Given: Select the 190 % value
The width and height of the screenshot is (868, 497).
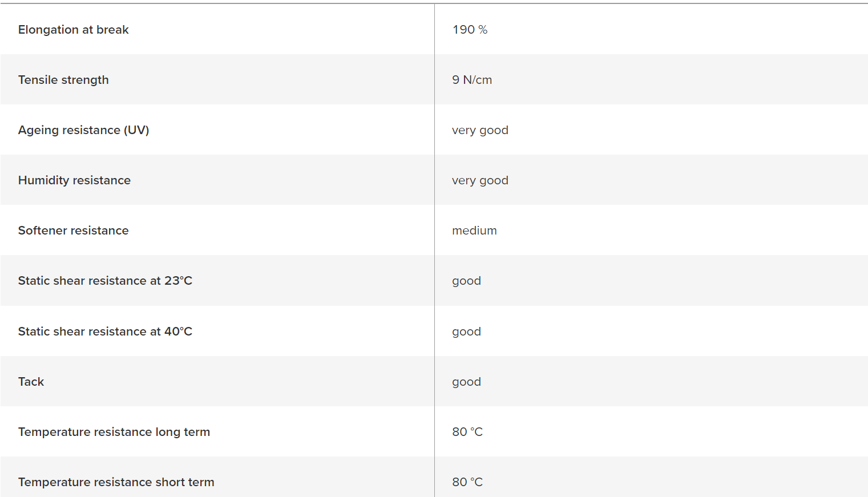Looking at the screenshot, I should pos(470,30).
